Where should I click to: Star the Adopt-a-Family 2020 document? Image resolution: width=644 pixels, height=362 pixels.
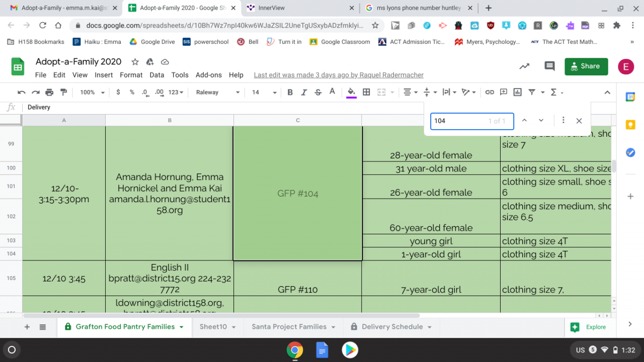[135, 62]
